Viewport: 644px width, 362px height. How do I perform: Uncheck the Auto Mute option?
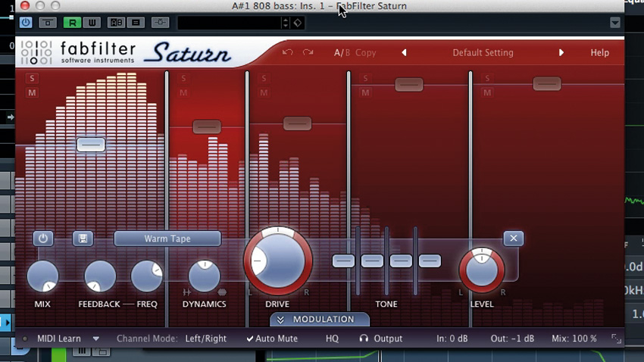272,339
